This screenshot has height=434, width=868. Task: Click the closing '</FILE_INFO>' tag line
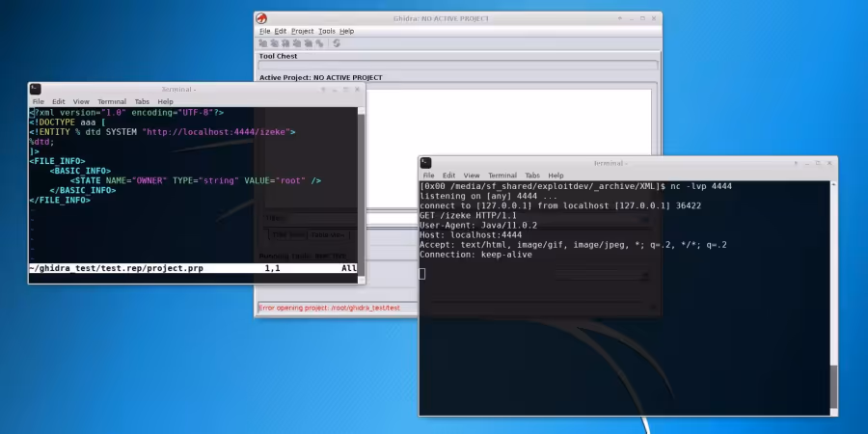coord(60,200)
